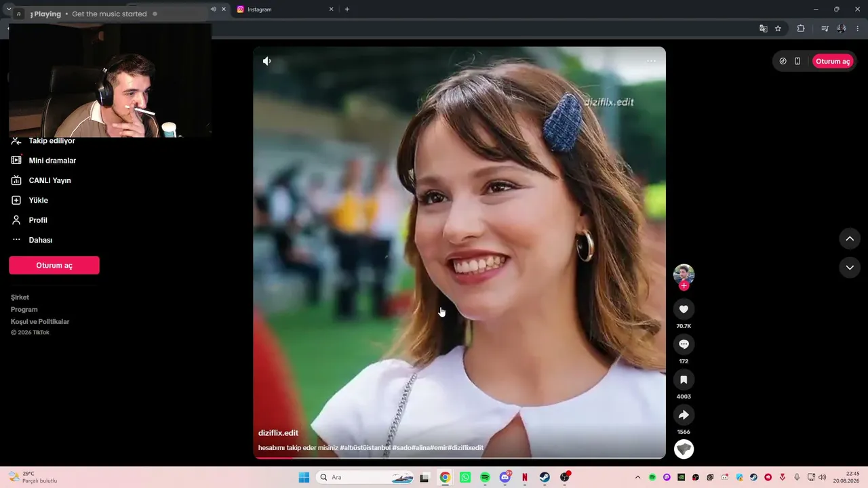This screenshot has height=488, width=868.
Task: Open the weather widget showing 29°C
Action: point(33,477)
